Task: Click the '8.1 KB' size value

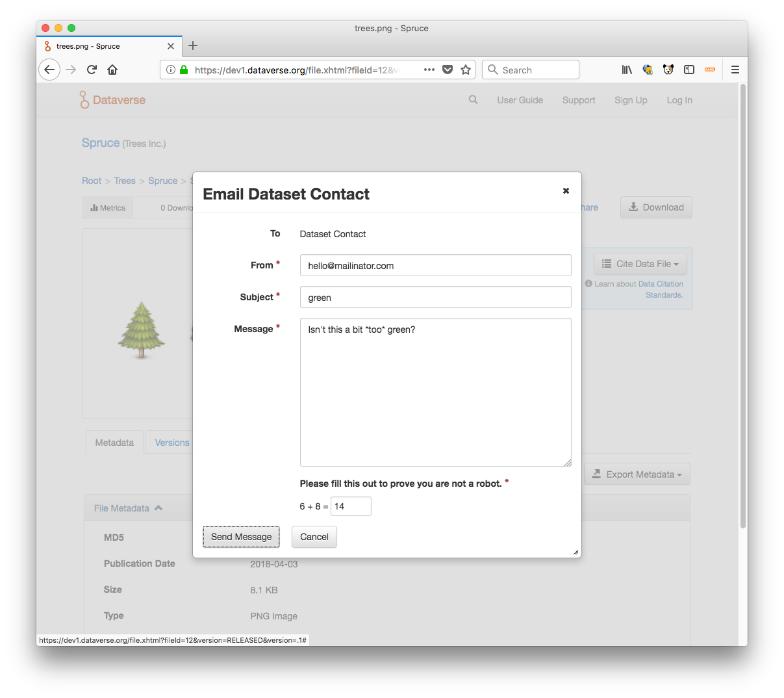Action: 264,590
